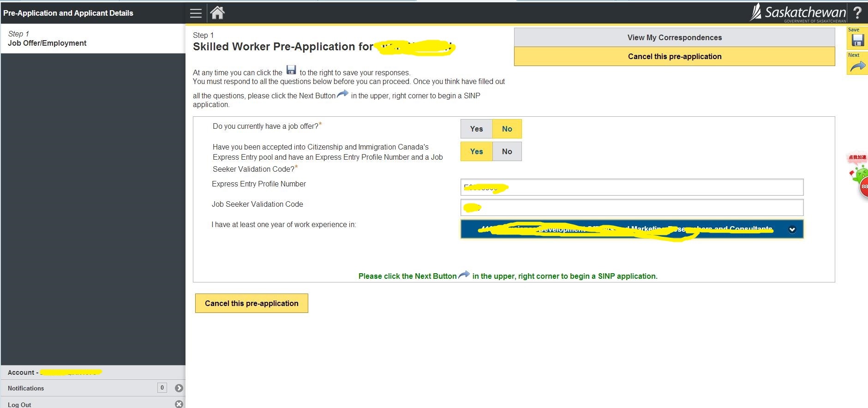The height and width of the screenshot is (408, 868).
Task: Click bottom Cancel this pre-application button
Action: 251,303
